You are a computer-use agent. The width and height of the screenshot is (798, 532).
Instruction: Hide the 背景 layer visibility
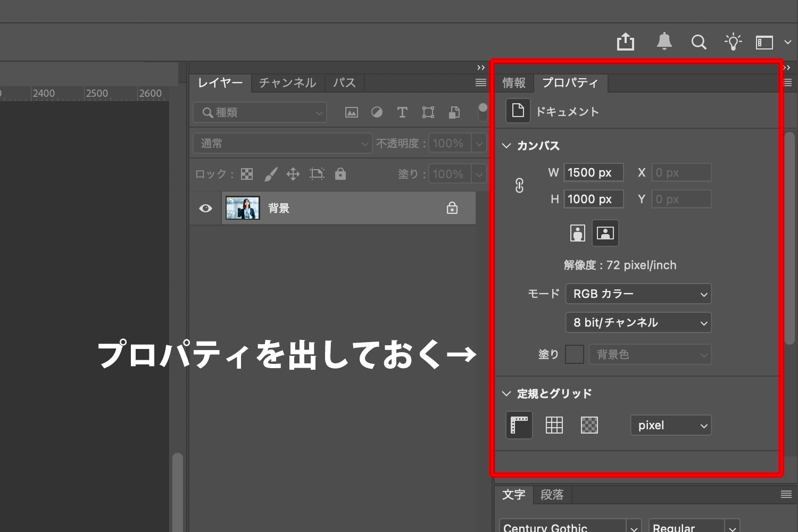pyautogui.click(x=205, y=208)
